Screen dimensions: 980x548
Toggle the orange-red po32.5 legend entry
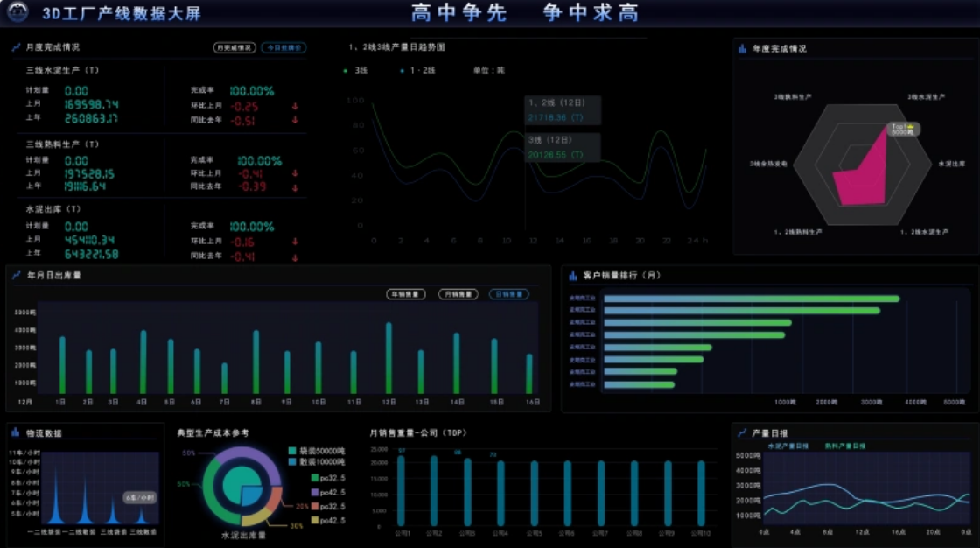tap(328, 507)
